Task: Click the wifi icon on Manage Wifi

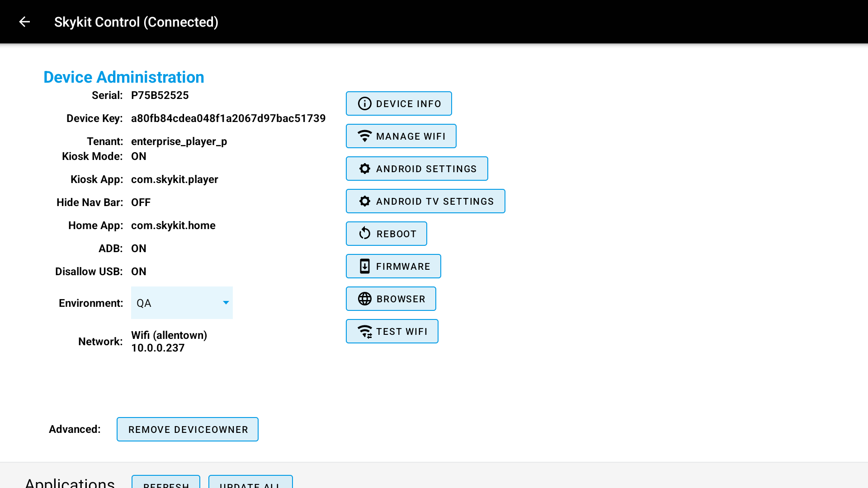Action: pos(365,136)
